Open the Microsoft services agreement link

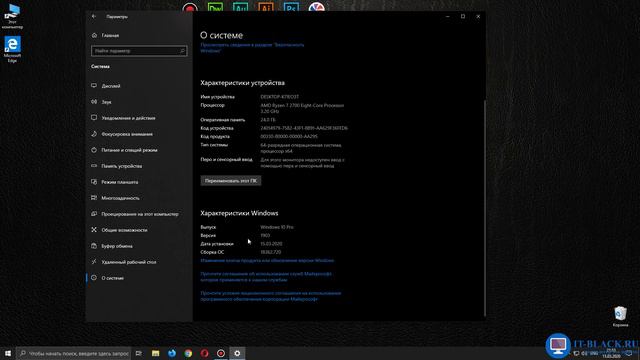266,277
